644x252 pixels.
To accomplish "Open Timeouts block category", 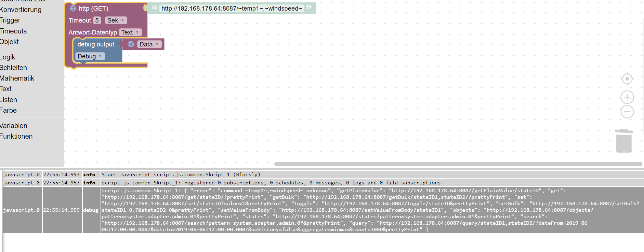I will [x=13, y=31].
